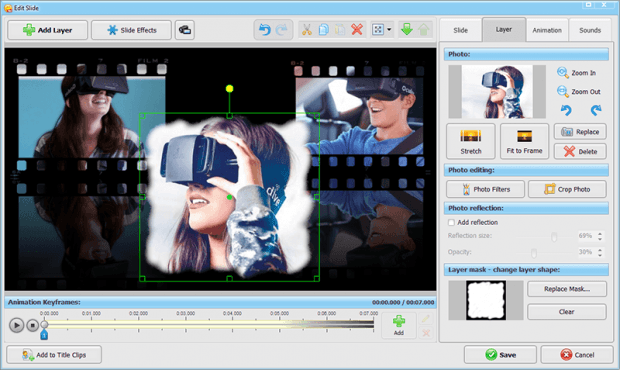This screenshot has width=620, height=370.
Task: Click the reflection size 69% field
Action: 586,236
